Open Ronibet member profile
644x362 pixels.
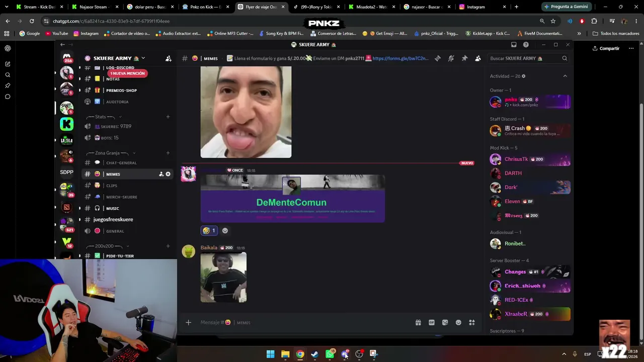click(530, 244)
